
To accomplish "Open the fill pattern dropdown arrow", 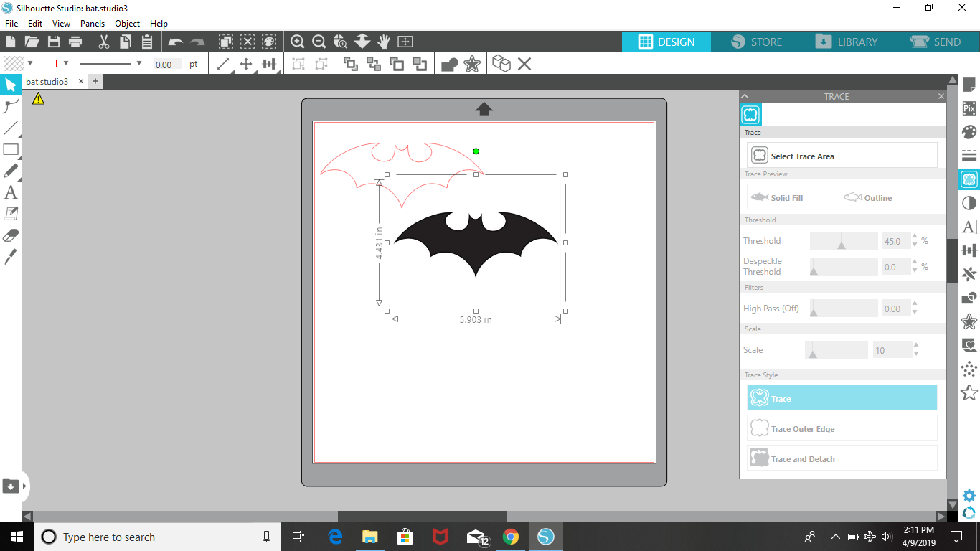I will tap(30, 63).
